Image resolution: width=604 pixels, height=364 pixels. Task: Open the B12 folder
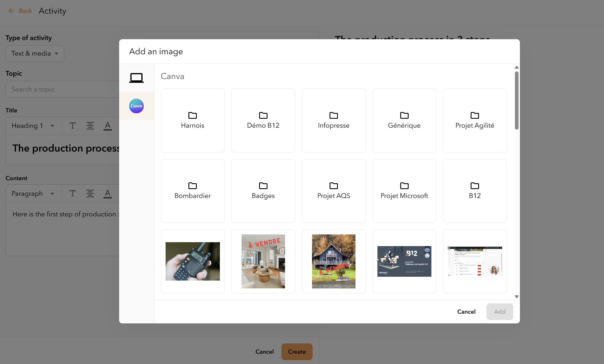click(475, 191)
